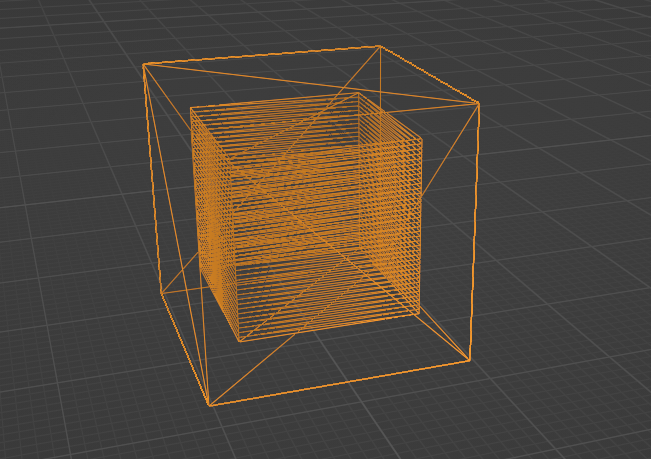Click the top-left vertex of the outer wireframe cube
Image resolution: width=651 pixels, height=459 pixels.
pyautogui.click(x=144, y=65)
